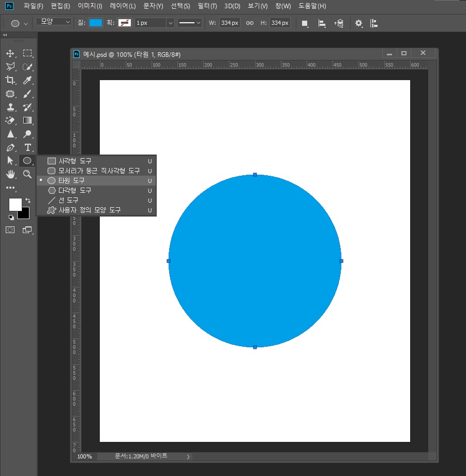Screen dimensions: 466x476
Task: Select the Sharpen tool
Action: [x=10, y=134]
